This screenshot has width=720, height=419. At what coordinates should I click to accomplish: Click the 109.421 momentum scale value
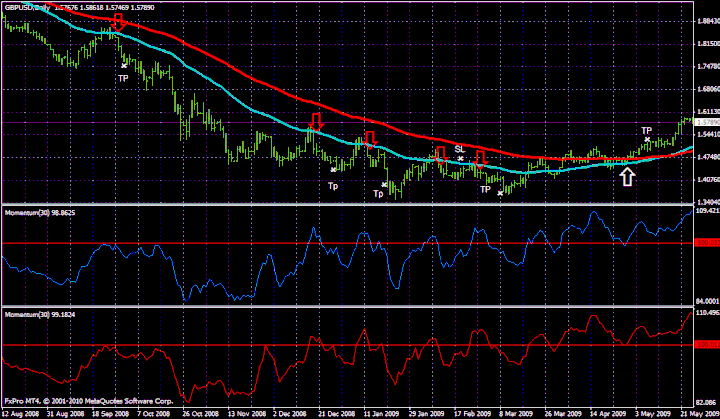point(708,211)
